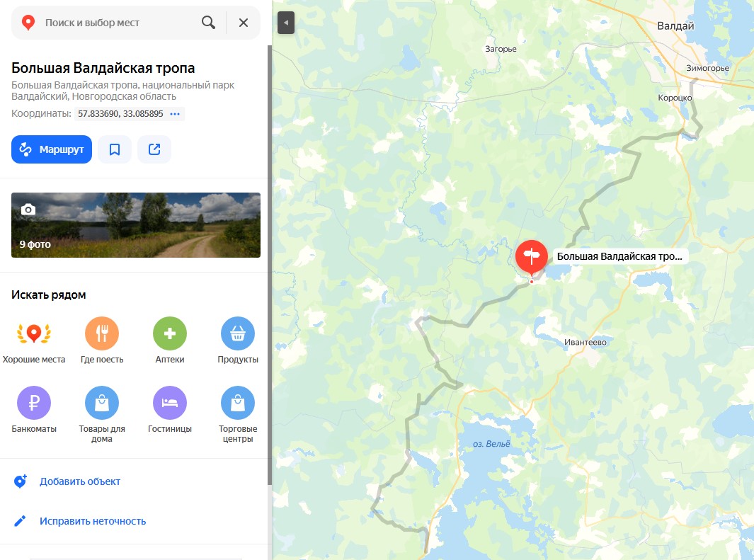Search nearby Продукты
Screen dimensions: 754x560
tap(238, 341)
